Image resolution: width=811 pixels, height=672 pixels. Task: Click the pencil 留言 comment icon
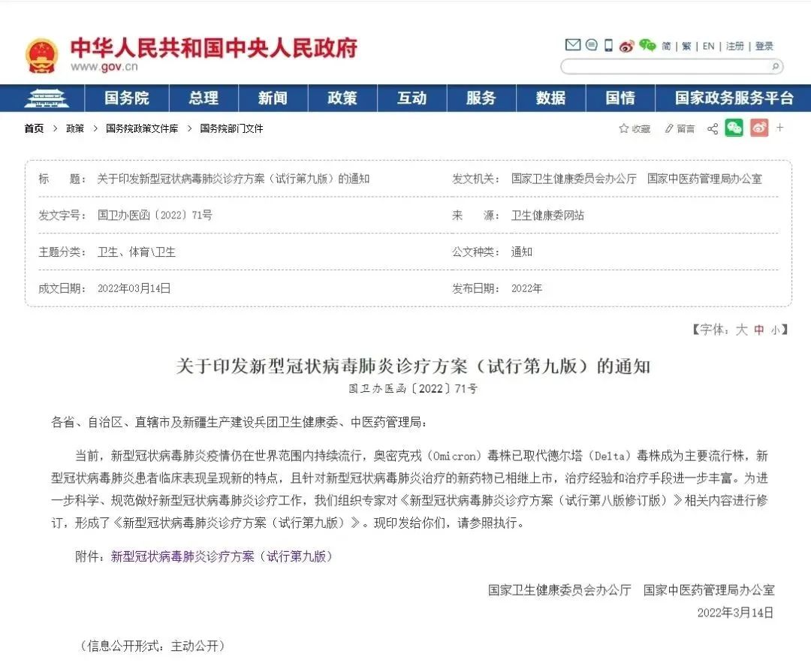click(x=680, y=128)
